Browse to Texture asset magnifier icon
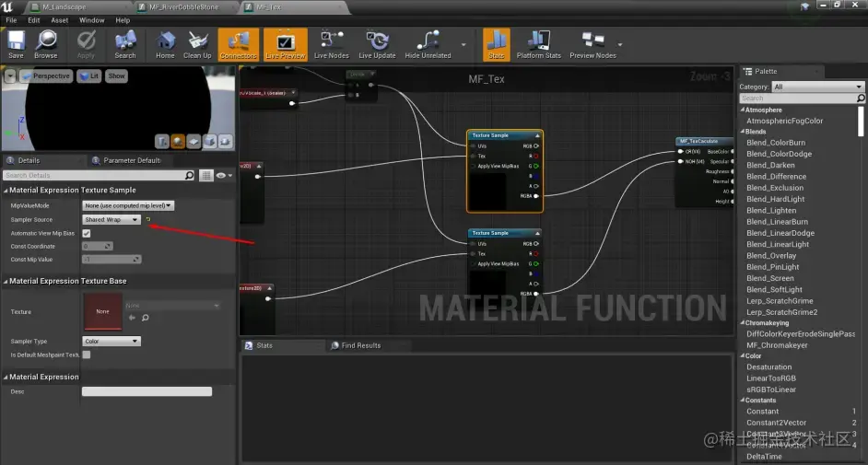Image resolution: width=868 pixels, height=465 pixels. point(145,318)
